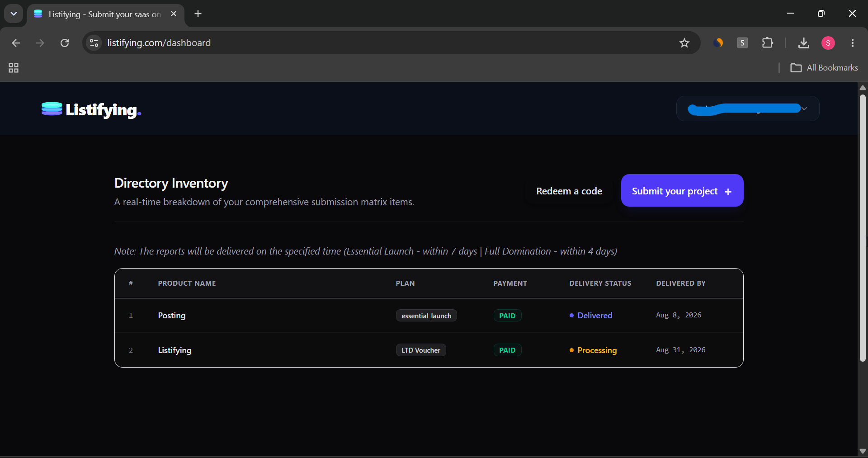Screen dimensions: 868x458
Task: Click the scrollbar down arrow
Action: pos(863,451)
